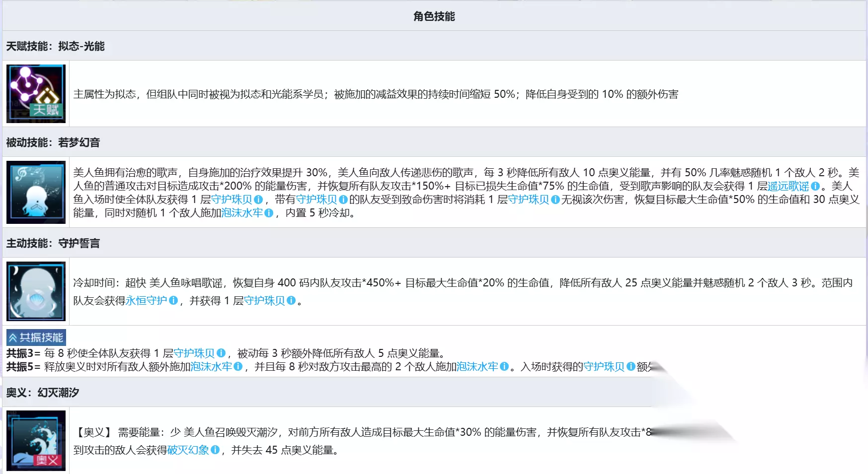Click info icon after 泡沫水牢 in passive skill
868x474 pixels.
(269, 213)
